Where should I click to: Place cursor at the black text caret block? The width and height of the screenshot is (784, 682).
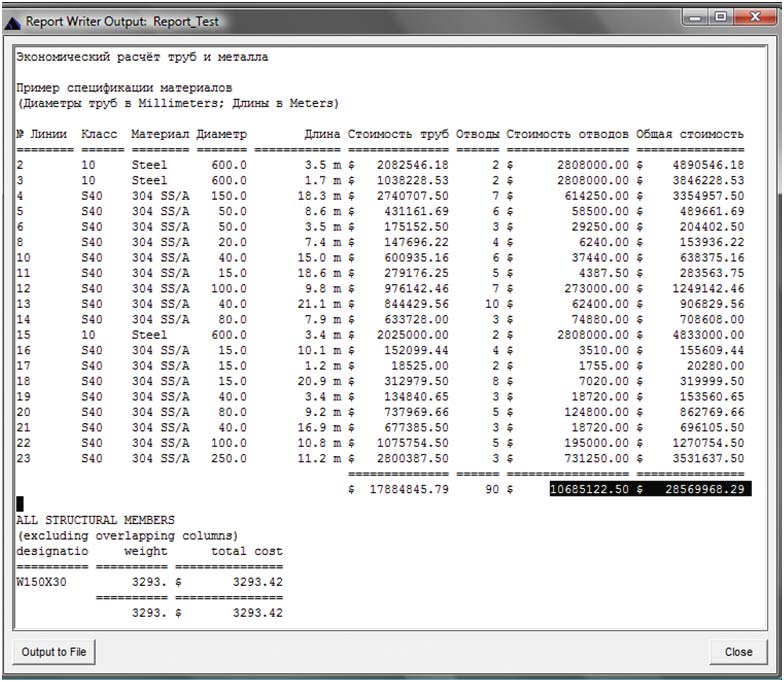pos(20,504)
